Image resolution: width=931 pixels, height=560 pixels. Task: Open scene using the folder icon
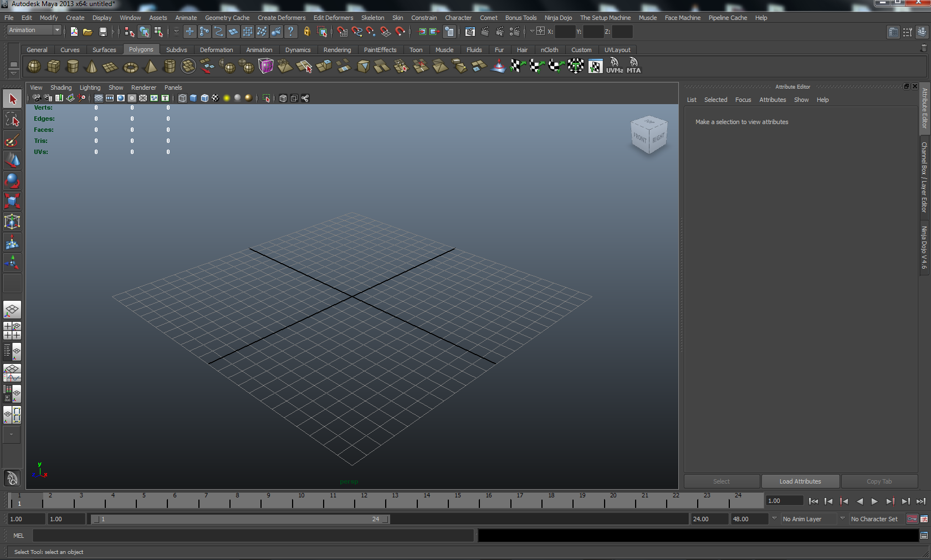click(88, 32)
